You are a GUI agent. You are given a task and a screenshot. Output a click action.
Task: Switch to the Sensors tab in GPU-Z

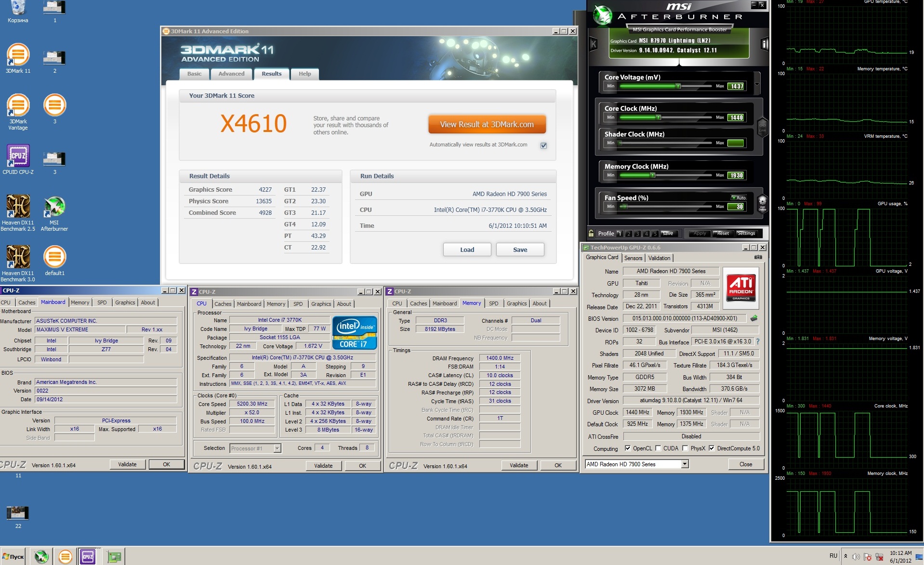pyautogui.click(x=633, y=258)
